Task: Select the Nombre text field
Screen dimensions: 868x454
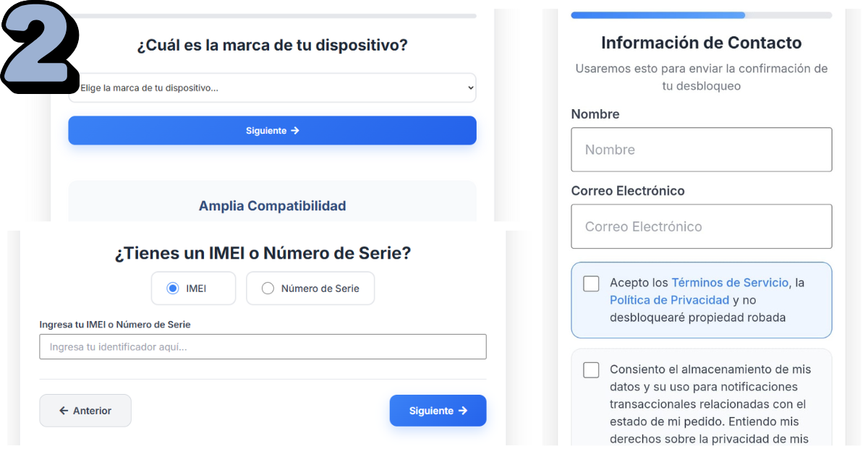Action: (x=701, y=149)
